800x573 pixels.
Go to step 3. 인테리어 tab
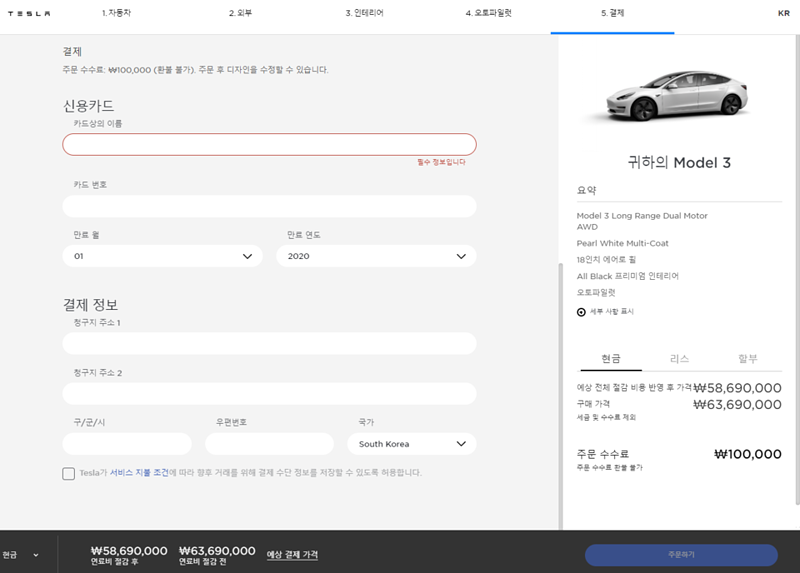[x=364, y=13]
